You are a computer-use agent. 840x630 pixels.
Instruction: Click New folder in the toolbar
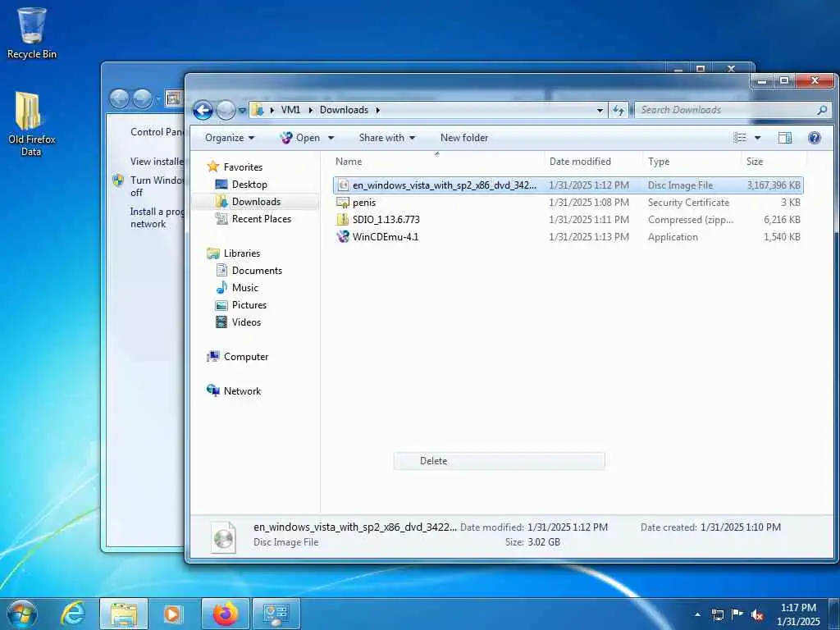(464, 138)
